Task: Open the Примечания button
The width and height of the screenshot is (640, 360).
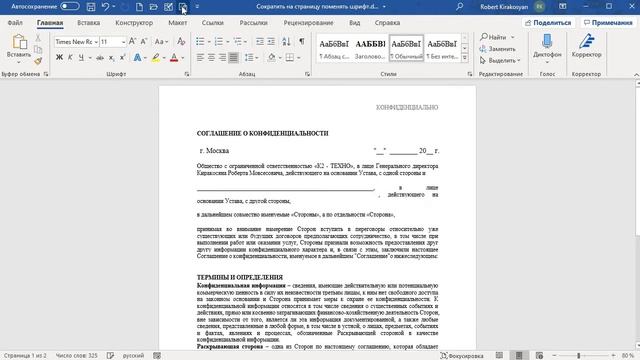Action: (607, 23)
